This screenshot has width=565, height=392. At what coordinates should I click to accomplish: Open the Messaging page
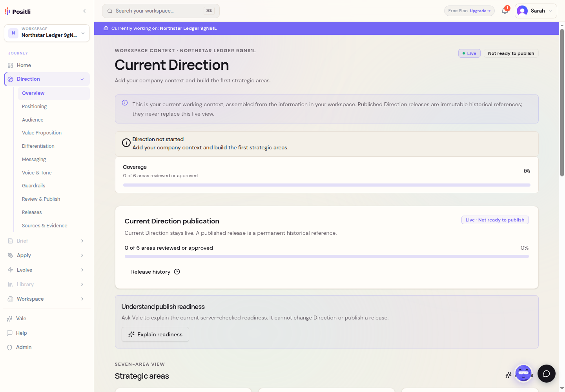point(54,160)
